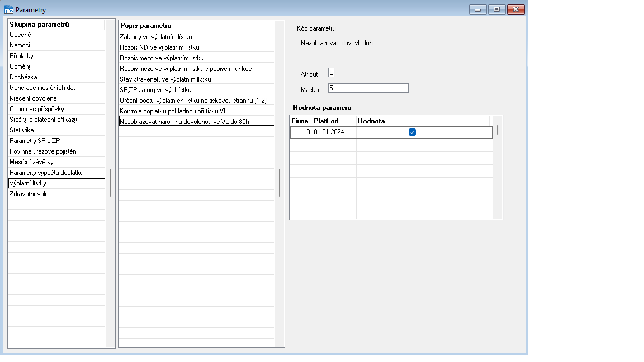Click the Skupina parametrů column header
Viewport: 644px width, 362px height.
click(x=56, y=25)
